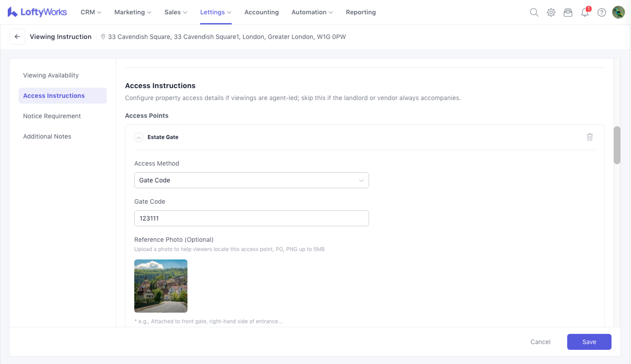Click the vertical scrollbar handle

click(617, 145)
